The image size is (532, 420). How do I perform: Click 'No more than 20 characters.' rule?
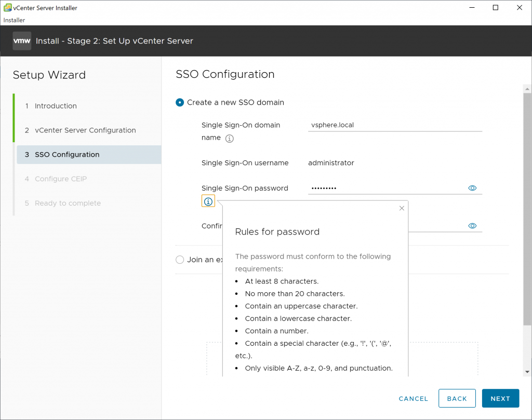295,293
